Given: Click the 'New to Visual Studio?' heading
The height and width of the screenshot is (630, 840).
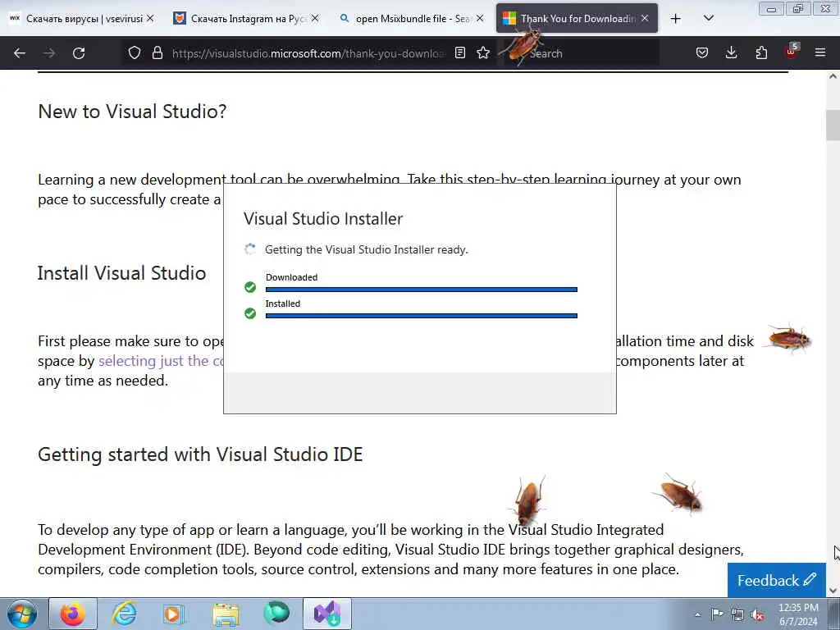Looking at the screenshot, I should click(132, 112).
